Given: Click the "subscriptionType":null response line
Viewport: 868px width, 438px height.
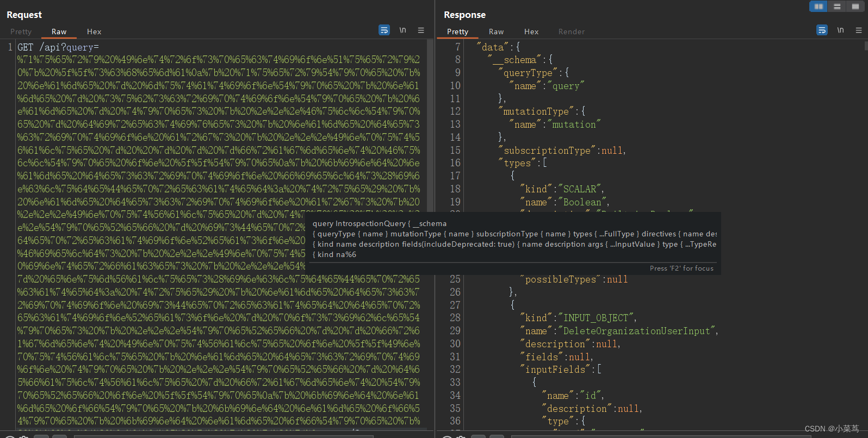Looking at the screenshot, I should tap(562, 151).
